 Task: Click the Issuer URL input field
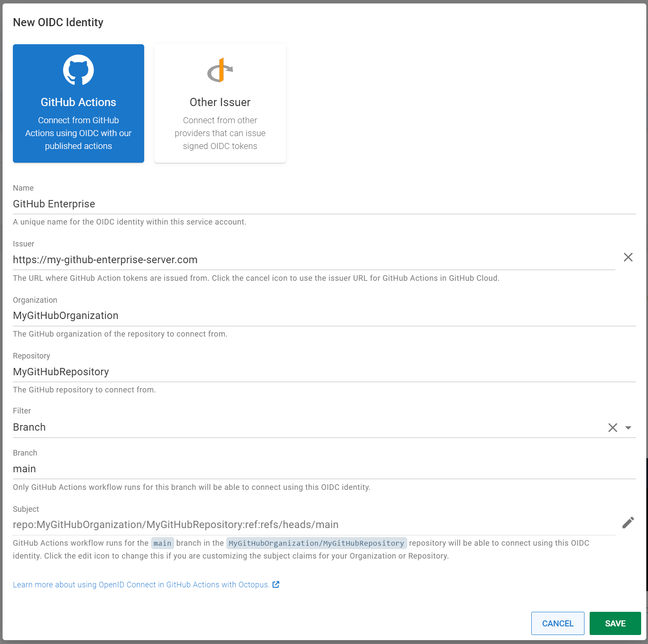(172, 259)
